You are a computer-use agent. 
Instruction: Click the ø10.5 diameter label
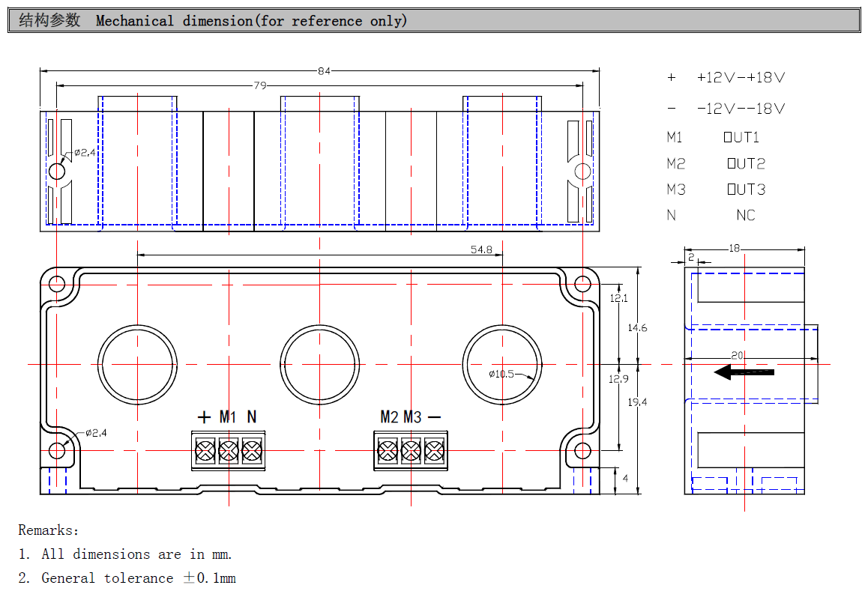click(x=501, y=374)
